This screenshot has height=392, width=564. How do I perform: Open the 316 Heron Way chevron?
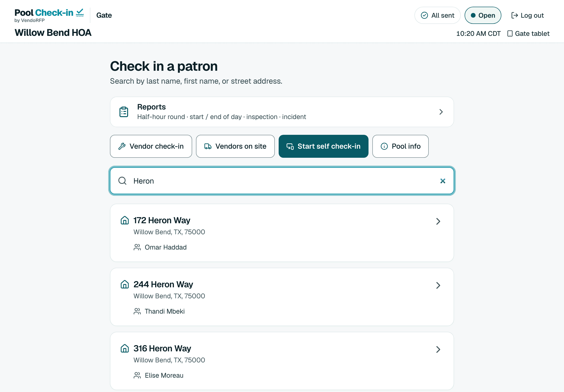coord(438,349)
